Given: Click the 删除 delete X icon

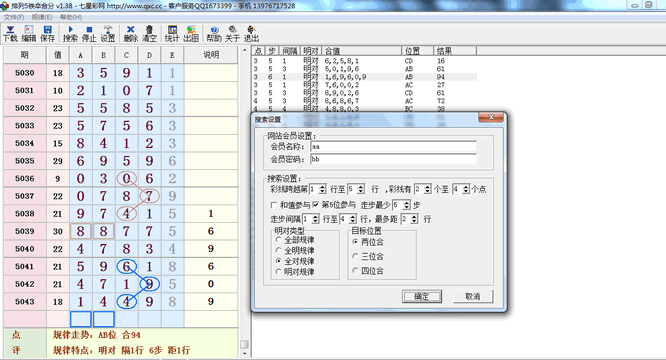Looking at the screenshot, I should pos(130,34).
